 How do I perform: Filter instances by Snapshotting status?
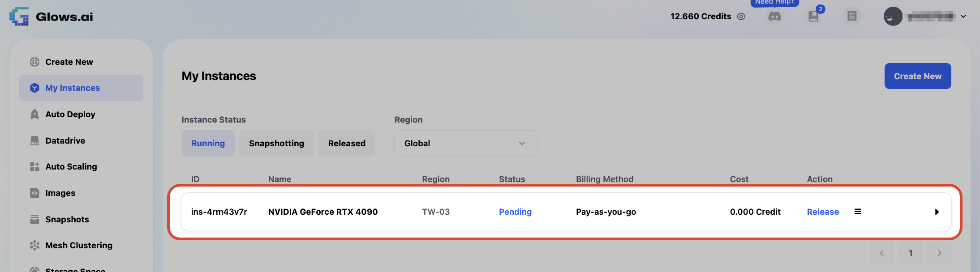[276, 143]
